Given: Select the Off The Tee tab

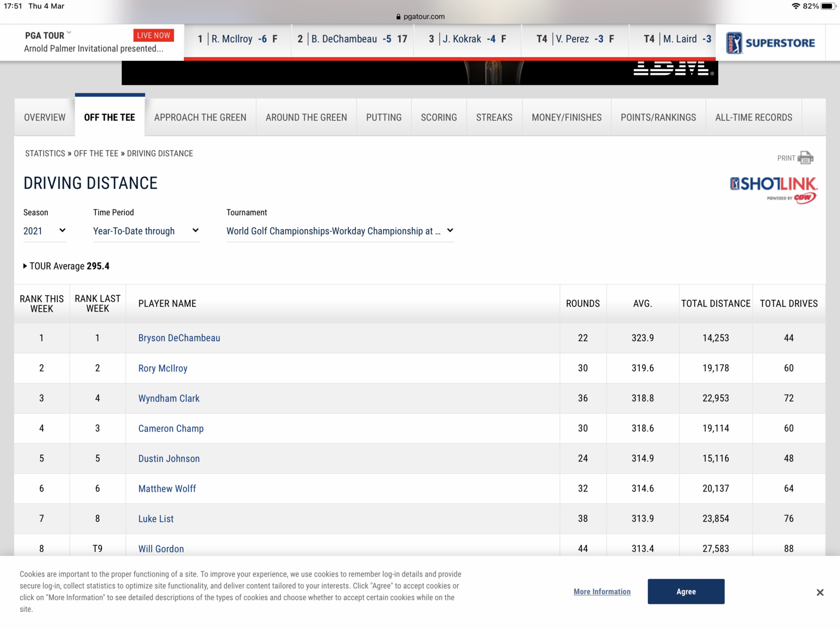Looking at the screenshot, I should (110, 116).
